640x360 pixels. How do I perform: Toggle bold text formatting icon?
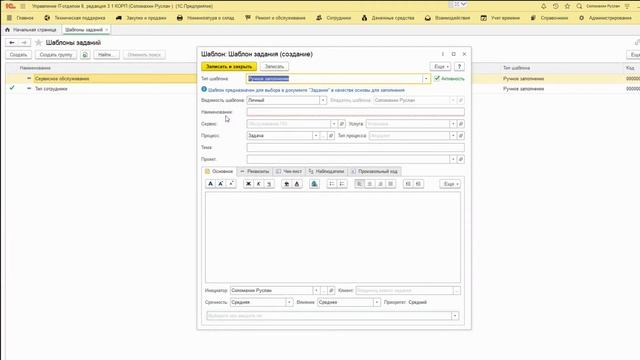pos(248,184)
